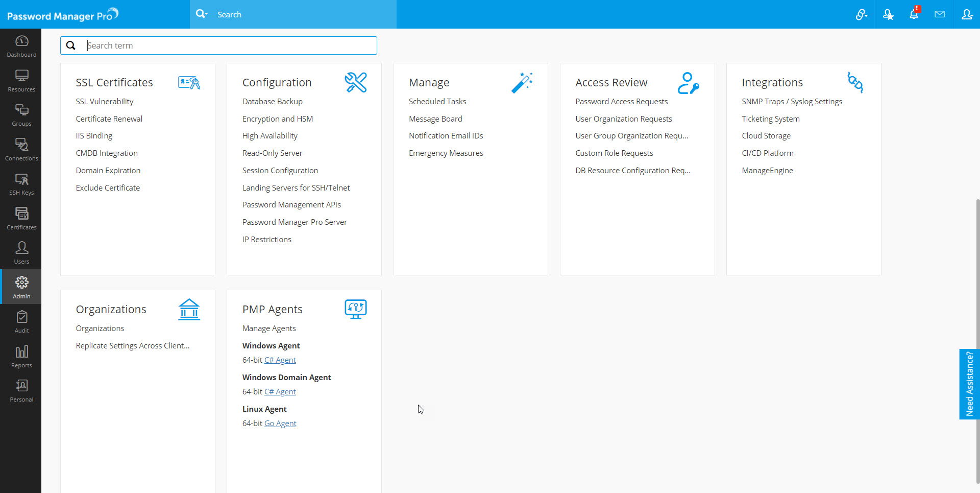The width and height of the screenshot is (980, 493).
Task: Open Reports in the sidebar
Action: click(21, 357)
